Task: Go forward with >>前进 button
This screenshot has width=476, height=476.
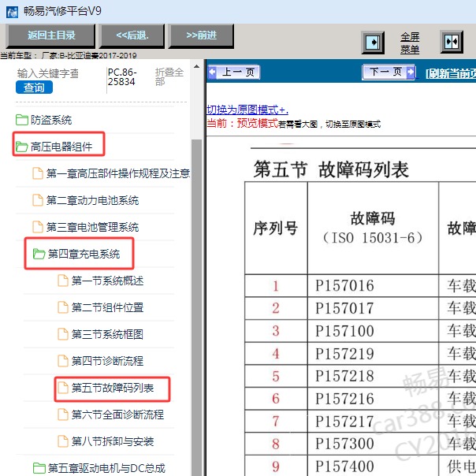Action: (201, 35)
